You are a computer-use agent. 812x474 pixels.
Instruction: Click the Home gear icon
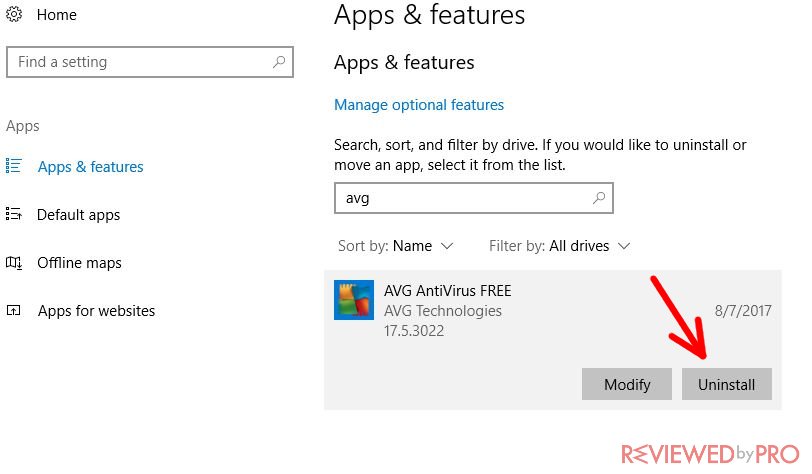[x=14, y=14]
